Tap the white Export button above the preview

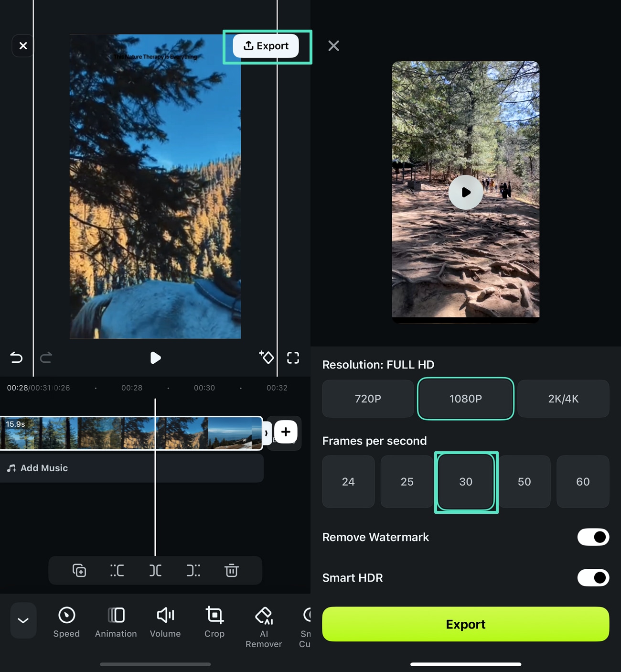click(266, 46)
